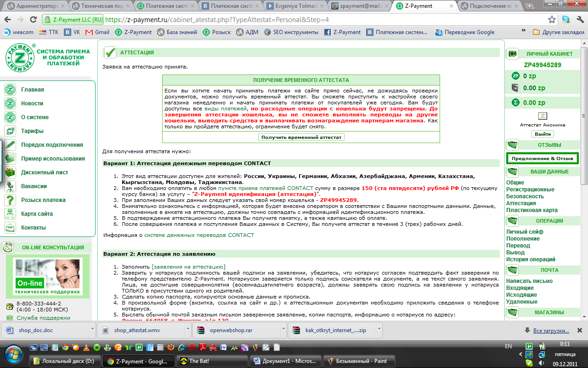Open the Другие закладки bookmarks folder
The height and width of the screenshot is (368, 588).
(559, 32)
